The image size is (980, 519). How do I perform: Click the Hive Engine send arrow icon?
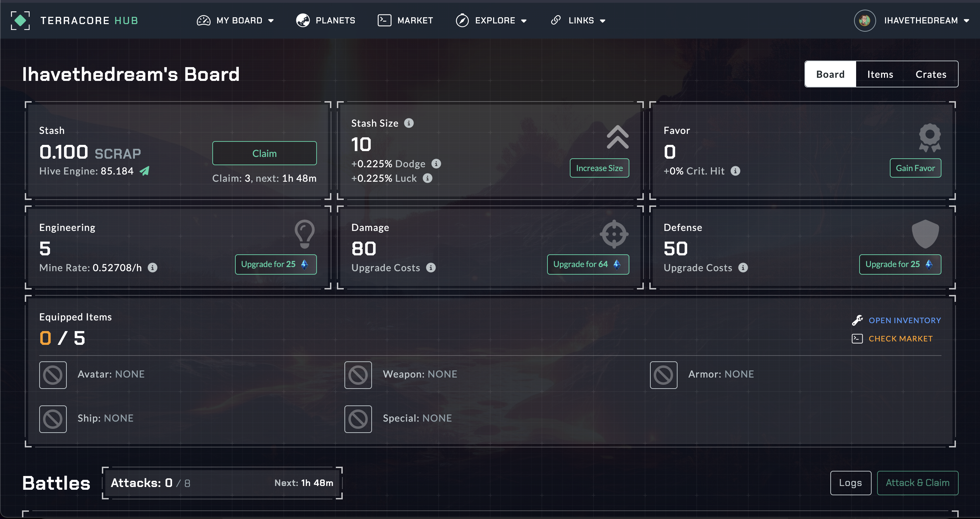click(145, 171)
